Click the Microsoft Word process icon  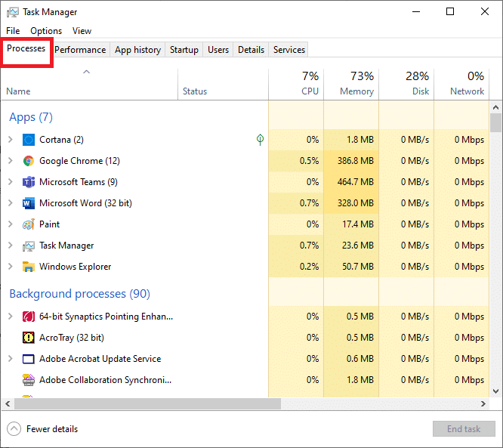(x=29, y=203)
